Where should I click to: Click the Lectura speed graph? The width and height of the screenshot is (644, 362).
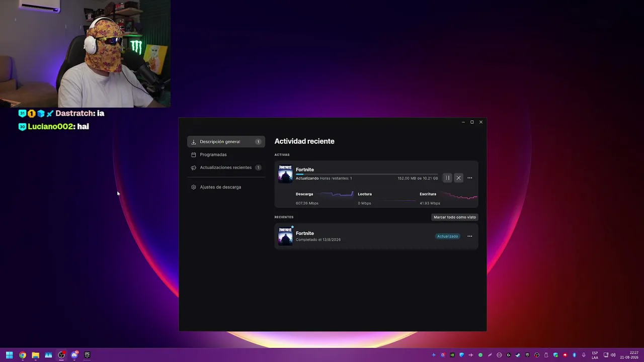pos(396,200)
